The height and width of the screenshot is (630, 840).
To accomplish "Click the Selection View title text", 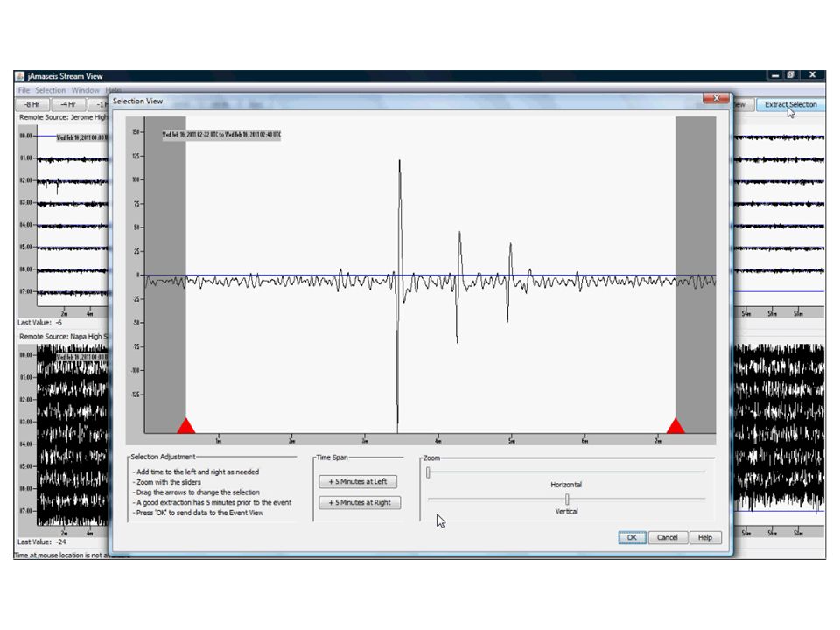I will click(137, 101).
